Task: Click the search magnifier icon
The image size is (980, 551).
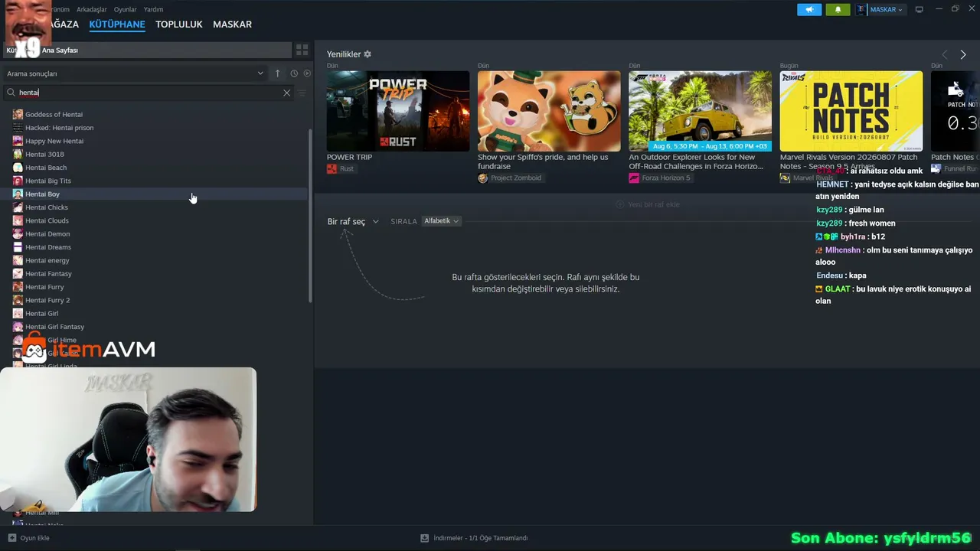Action: (11, 93)
